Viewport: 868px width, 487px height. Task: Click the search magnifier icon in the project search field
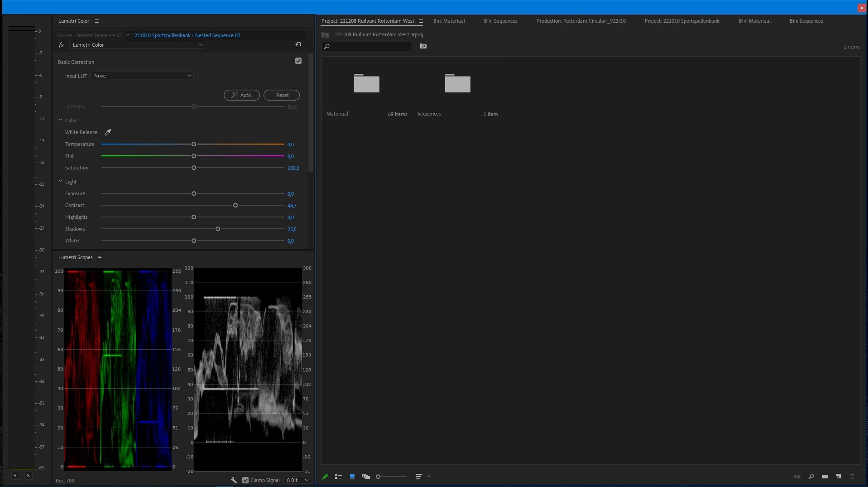(327, 46)
